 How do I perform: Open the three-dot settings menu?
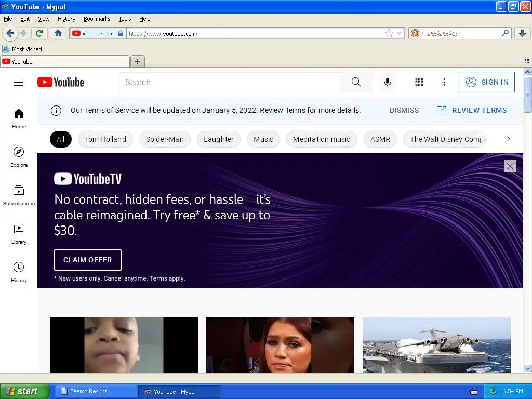click(444, 82)
